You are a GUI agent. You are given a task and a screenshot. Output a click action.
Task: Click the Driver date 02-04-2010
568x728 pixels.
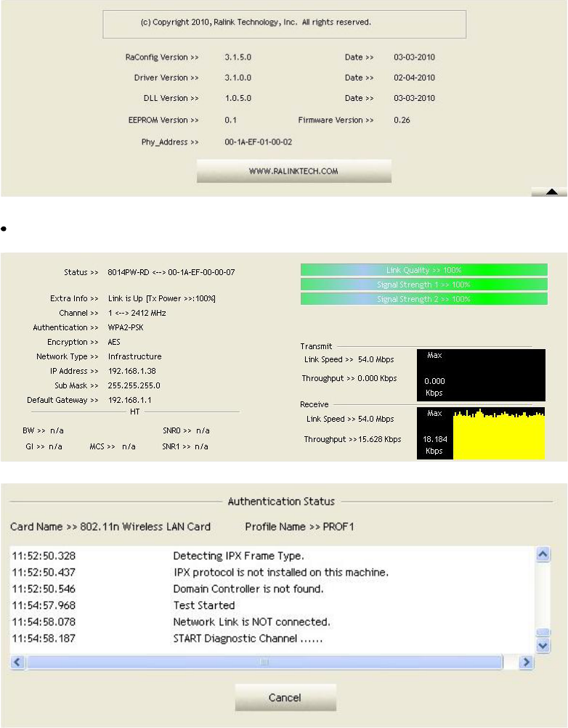point(414,78)
